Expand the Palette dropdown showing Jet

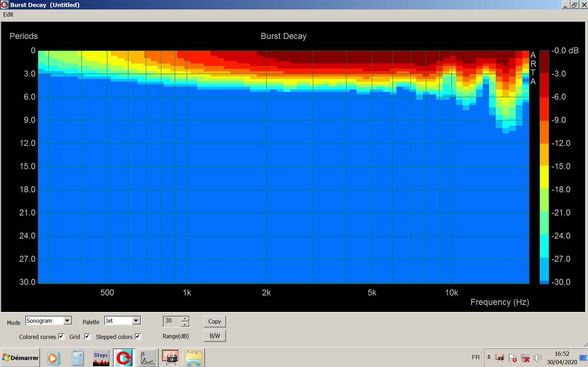point(136,321)
